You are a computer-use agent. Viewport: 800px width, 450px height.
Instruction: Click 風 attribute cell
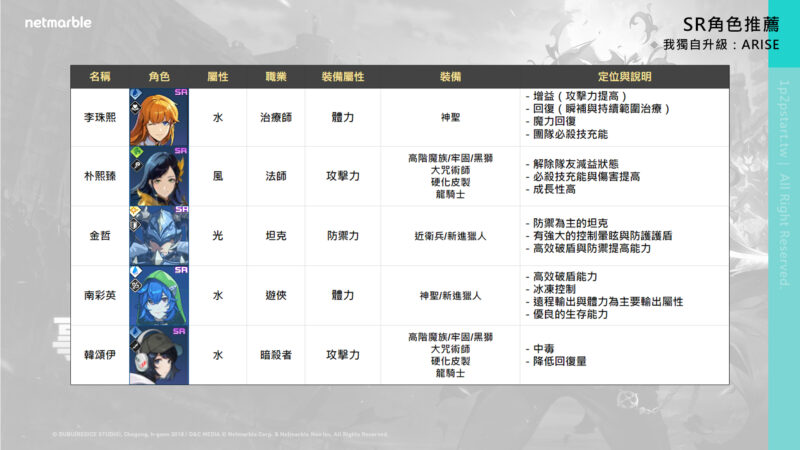218,177
